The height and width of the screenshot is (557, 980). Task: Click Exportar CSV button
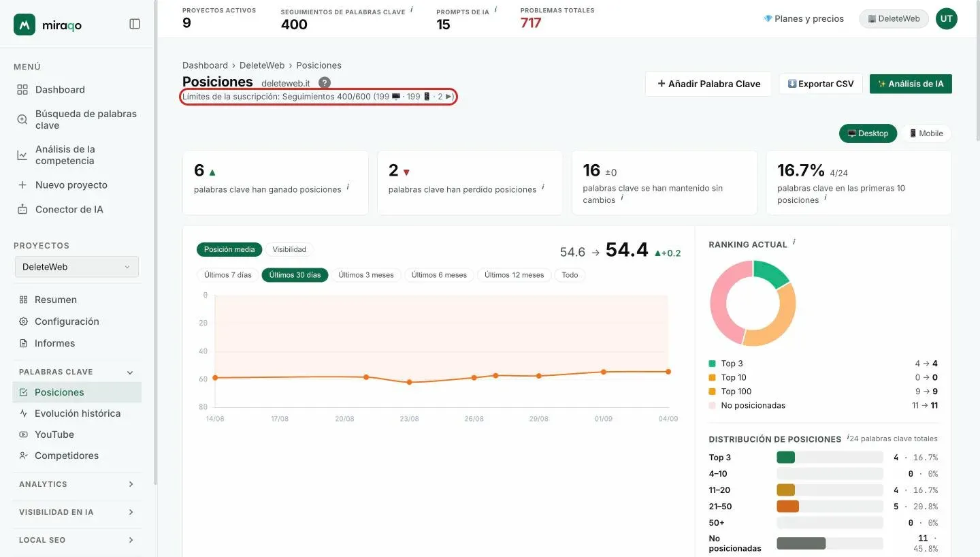[821, 84]
